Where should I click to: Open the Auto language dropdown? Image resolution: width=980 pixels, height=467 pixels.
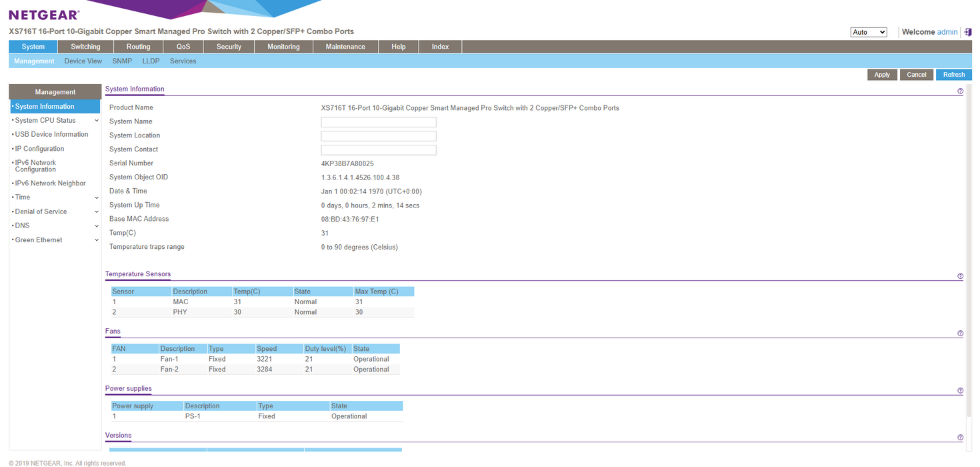(869, 32)
